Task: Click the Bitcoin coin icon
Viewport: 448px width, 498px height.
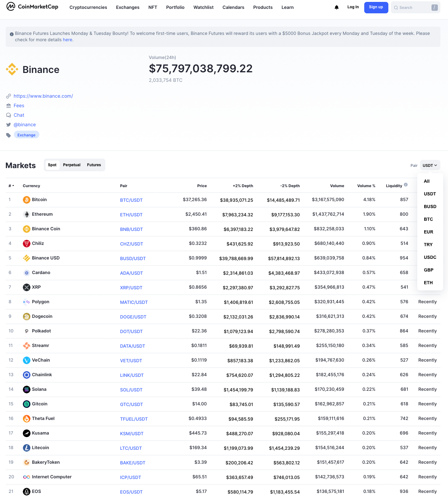Action: pos(27,200)
